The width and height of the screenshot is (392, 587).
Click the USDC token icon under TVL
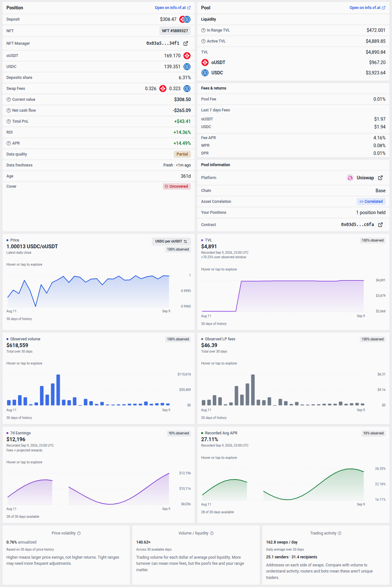pos(205,73)
